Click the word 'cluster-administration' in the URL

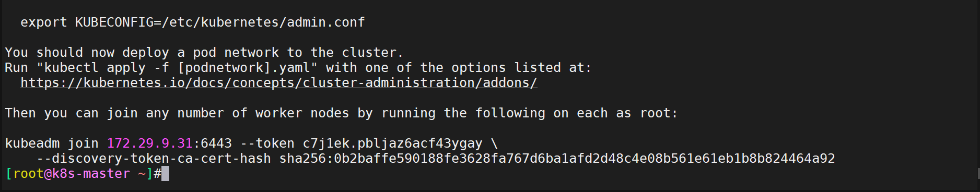coord(389,83)
